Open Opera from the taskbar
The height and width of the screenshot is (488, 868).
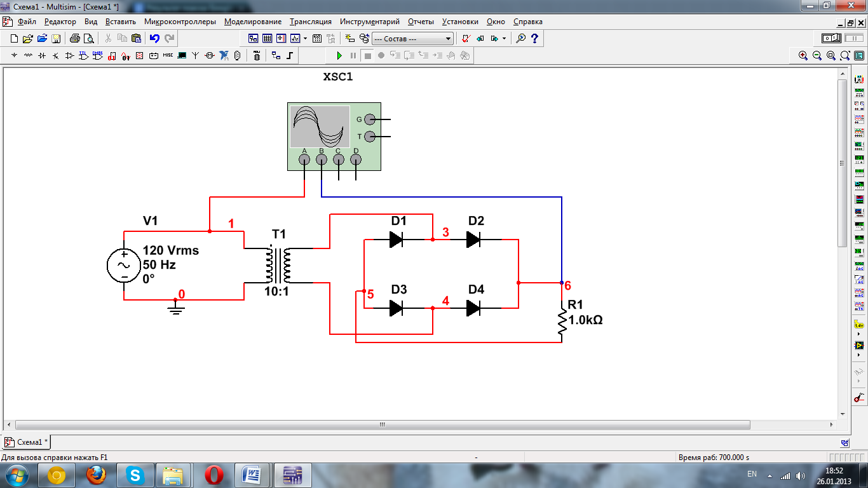(214, 475)
